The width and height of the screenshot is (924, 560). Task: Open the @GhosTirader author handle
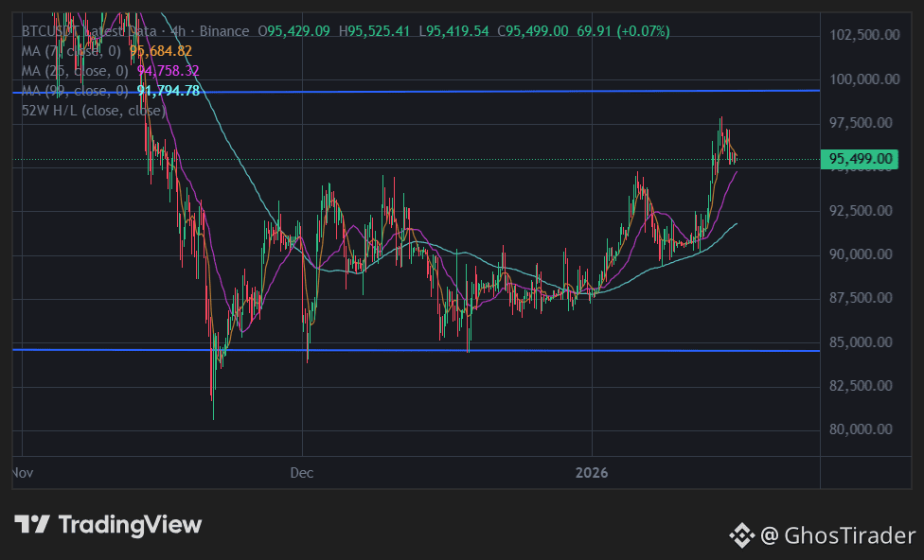tap(838, 535)
